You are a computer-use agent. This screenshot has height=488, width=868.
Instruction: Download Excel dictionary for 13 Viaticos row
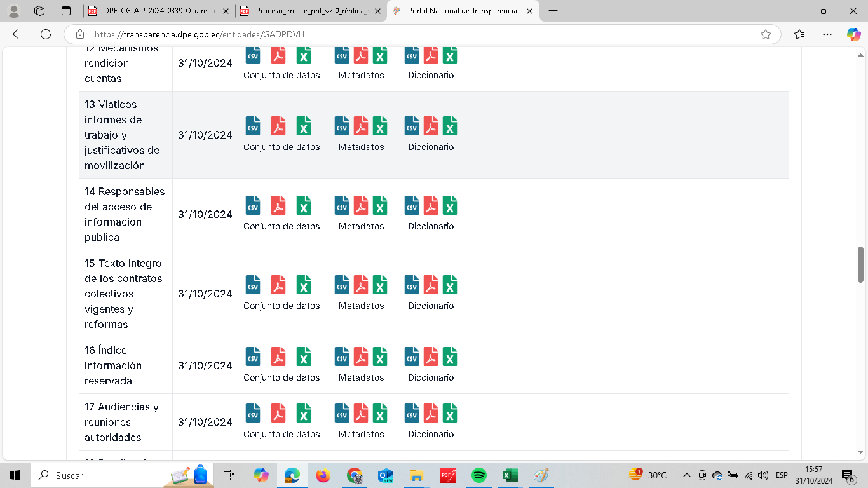pos(450,126)
